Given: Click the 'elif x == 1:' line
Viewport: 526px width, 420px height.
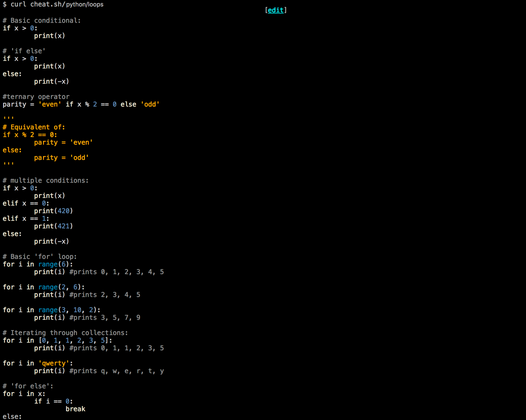Looking at the screenshot, I should pos(26,219).
